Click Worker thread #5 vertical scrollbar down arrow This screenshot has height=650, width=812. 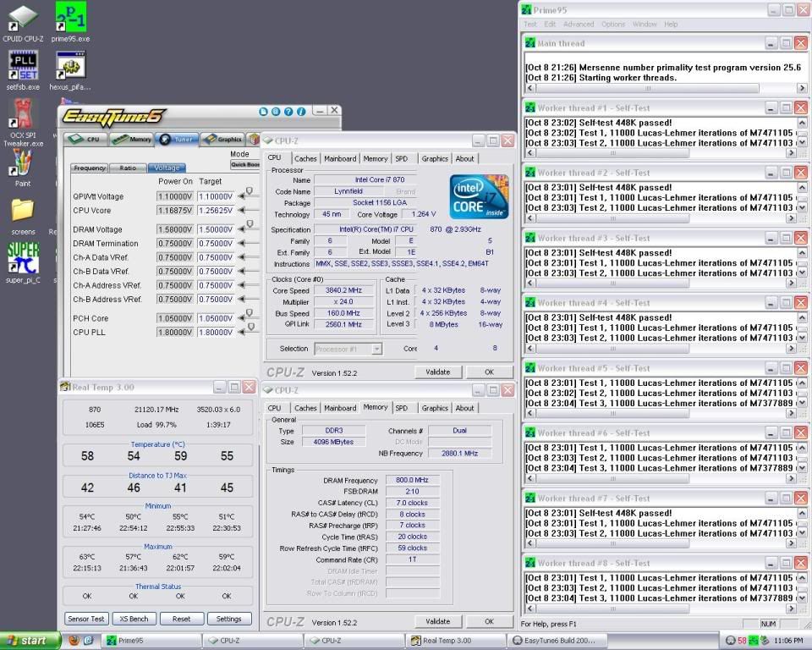point(802,403)
